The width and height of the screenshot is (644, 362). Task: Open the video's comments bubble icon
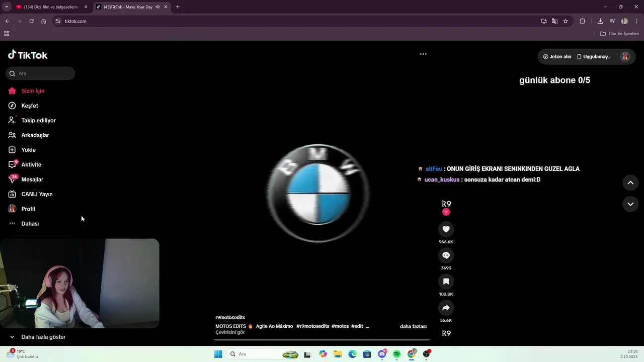point(446,255)
